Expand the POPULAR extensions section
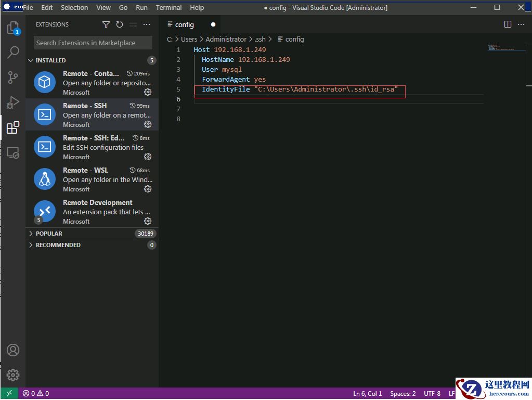 pyautogui.click(x=31, y=234)
